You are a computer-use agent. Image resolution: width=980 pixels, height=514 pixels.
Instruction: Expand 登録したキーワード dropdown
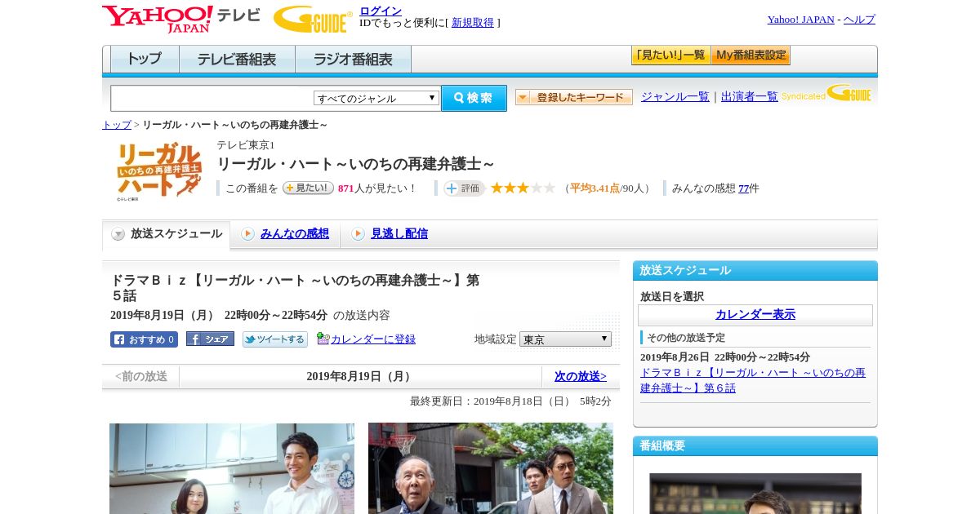[574, 97]
